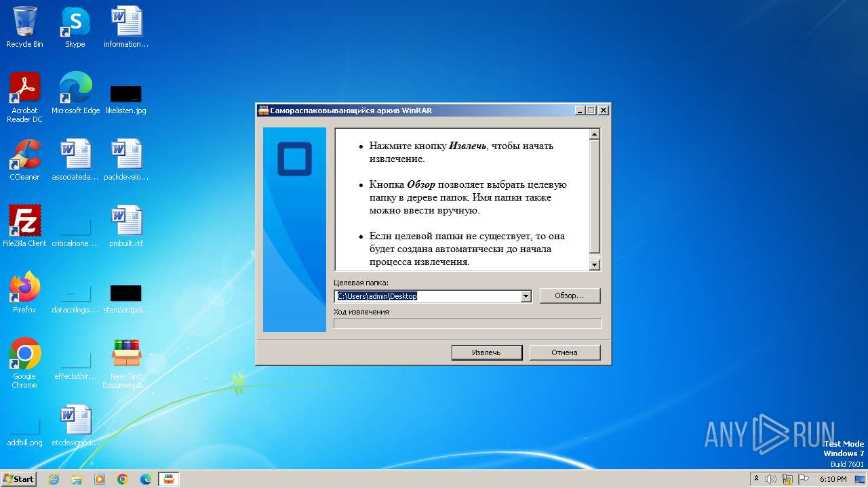Select the etcdesigned Word document icon
Screen dimensions: 868x488
pyautogui.click(x=75, y=426)
